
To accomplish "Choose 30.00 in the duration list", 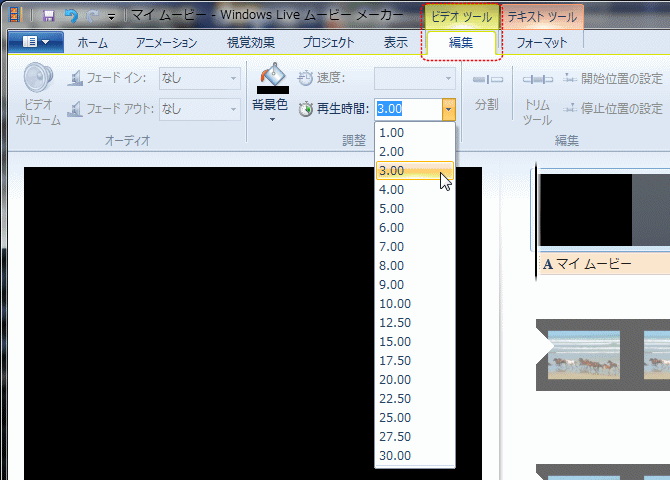I will point(395,456).
